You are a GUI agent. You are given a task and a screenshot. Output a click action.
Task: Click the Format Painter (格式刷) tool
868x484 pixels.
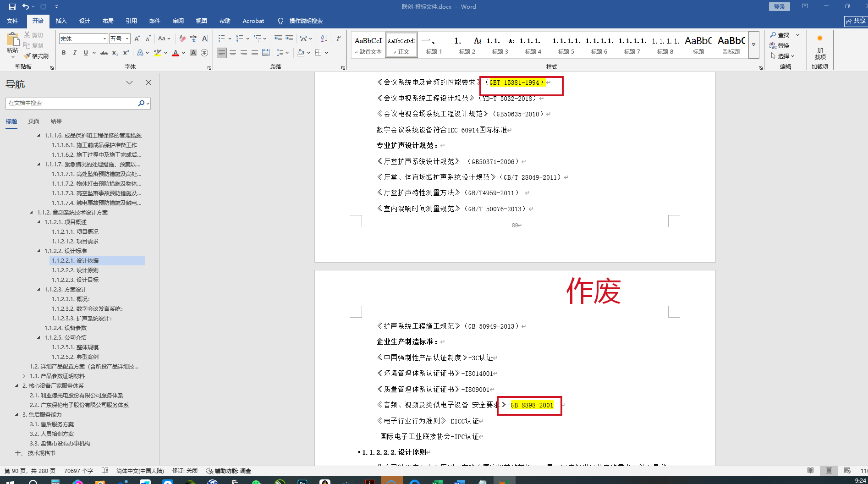36,56
